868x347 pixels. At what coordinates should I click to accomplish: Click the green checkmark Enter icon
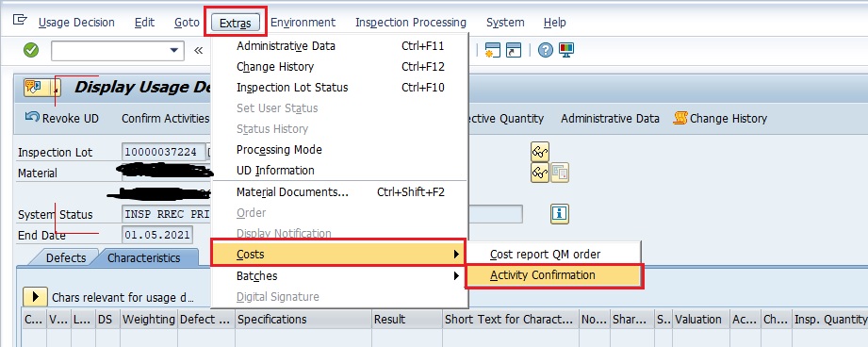[x=31, y=50]
